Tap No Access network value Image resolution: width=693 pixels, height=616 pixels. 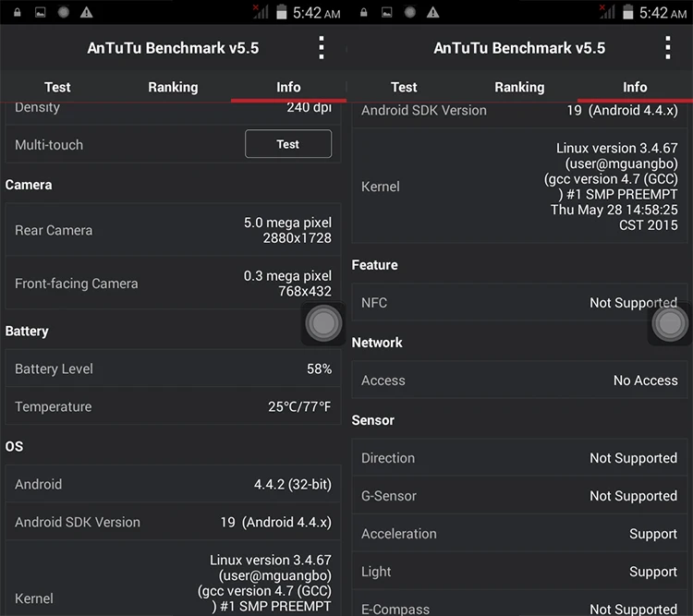[646, 380]
